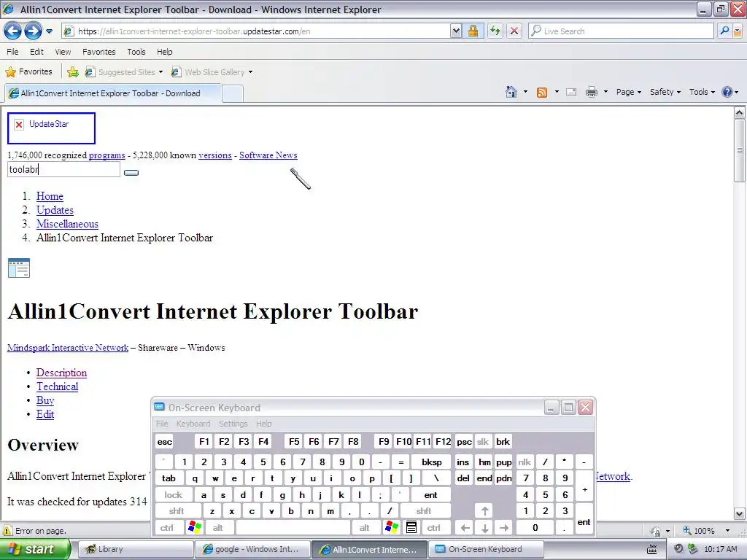747x560 pixels.
Task: Click the Print icon in command bar
Action: (x=591, y=92)
